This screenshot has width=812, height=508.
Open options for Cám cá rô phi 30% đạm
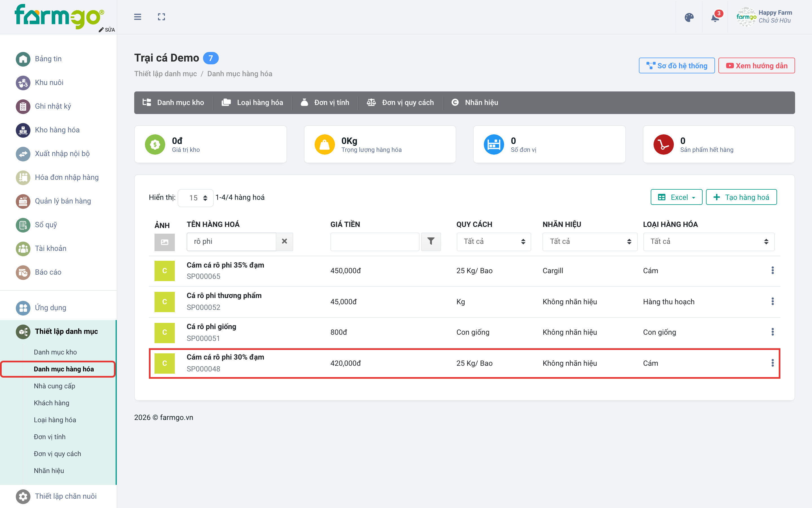[x=773, y=363]
